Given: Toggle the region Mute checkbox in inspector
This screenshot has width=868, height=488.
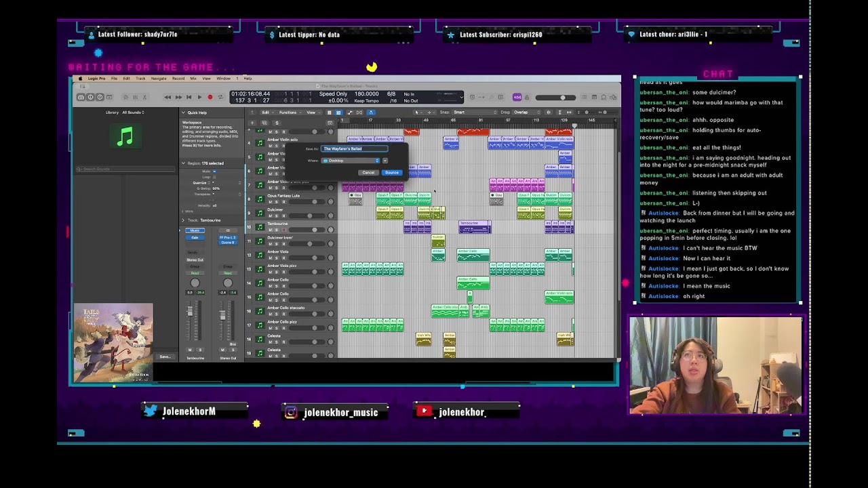Looking at the screenshot, I should point(214,171).
